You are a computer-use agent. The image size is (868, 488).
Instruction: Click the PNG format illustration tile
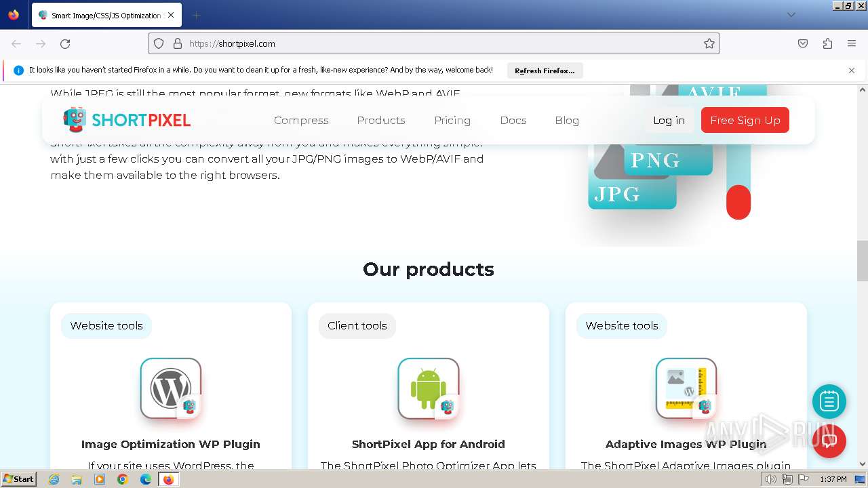tap(668, 160)
